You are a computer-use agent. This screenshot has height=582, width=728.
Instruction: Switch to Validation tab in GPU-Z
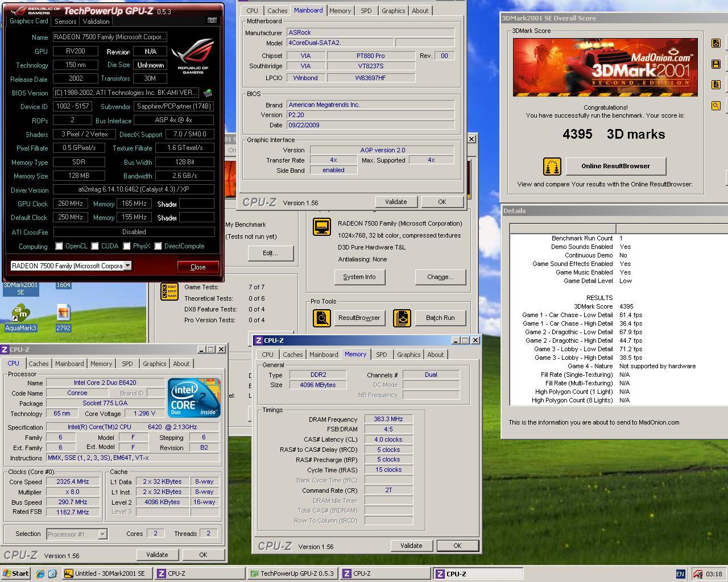(96, 21)
